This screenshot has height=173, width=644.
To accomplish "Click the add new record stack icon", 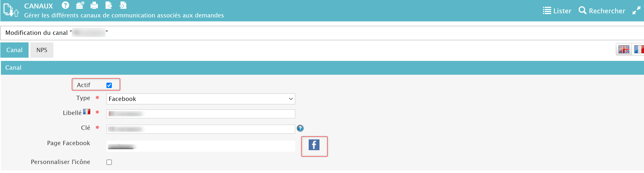I will pos(80,5).
